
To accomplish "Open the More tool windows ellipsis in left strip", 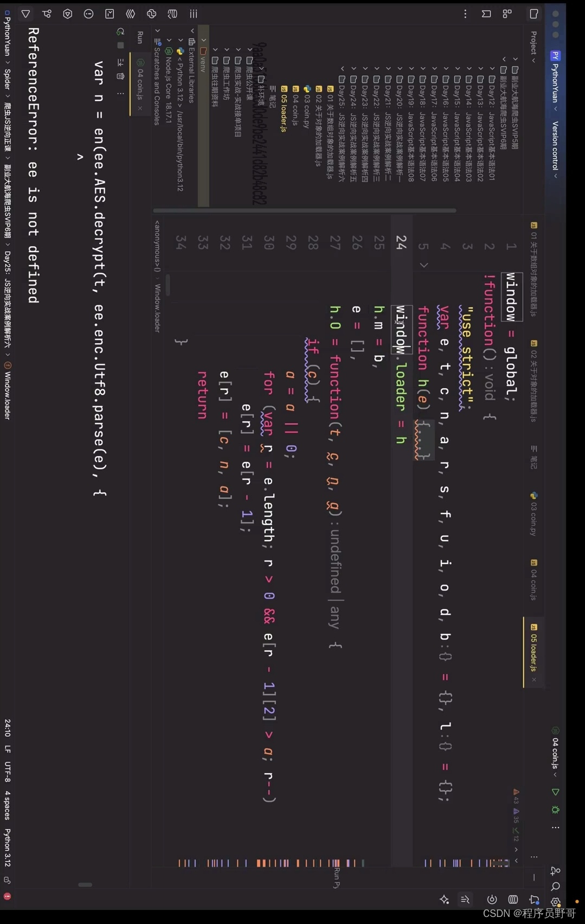I will [465, 14].
